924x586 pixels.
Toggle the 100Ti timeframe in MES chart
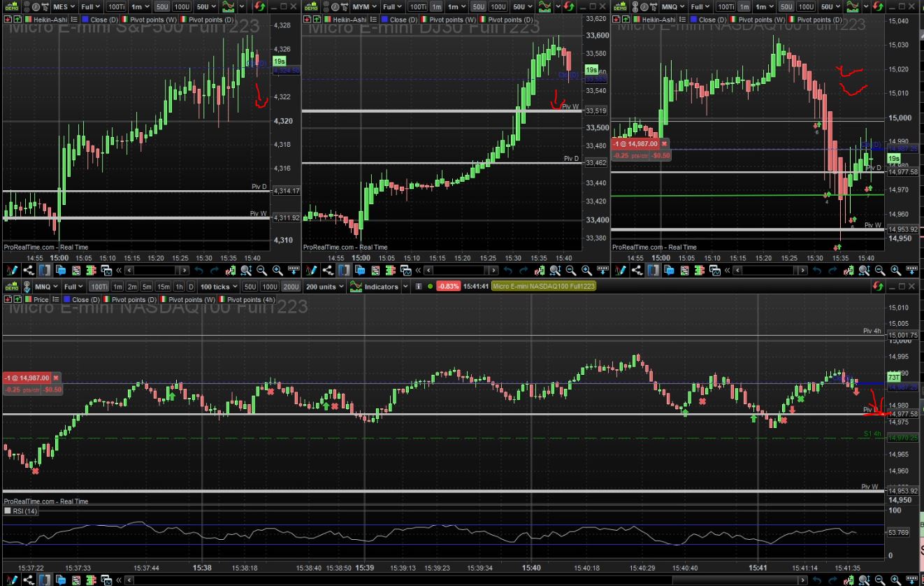[116, 6]
